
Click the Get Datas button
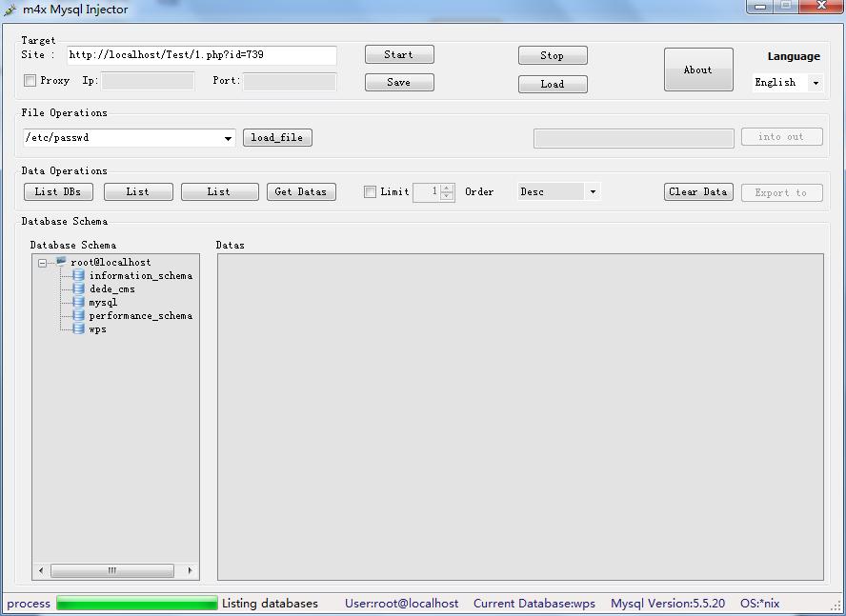301,191
